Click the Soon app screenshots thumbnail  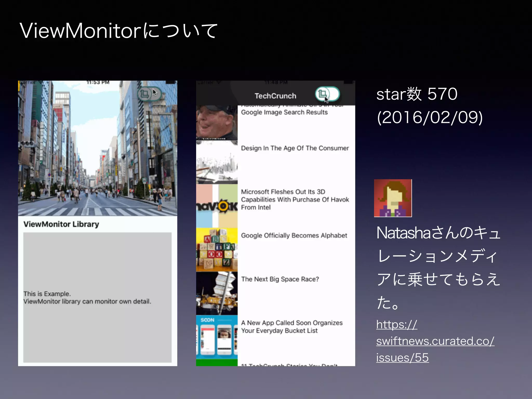(x=217, y=337)
